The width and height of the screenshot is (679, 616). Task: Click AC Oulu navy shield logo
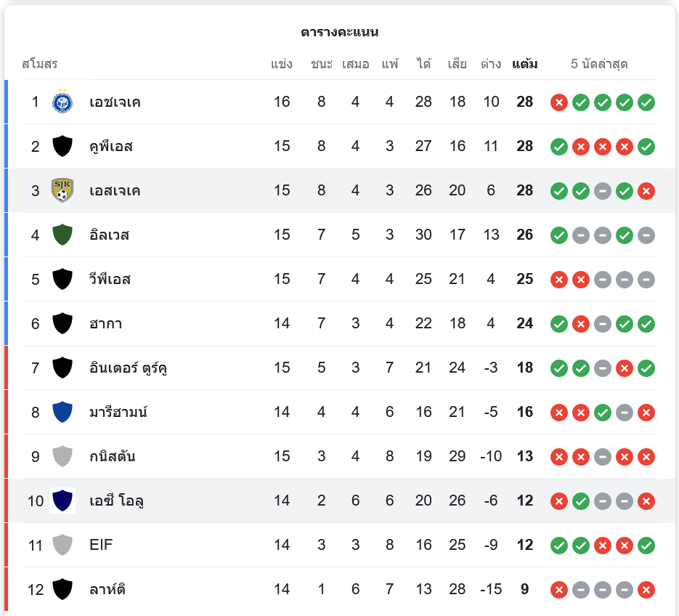[x=62, y=500]
